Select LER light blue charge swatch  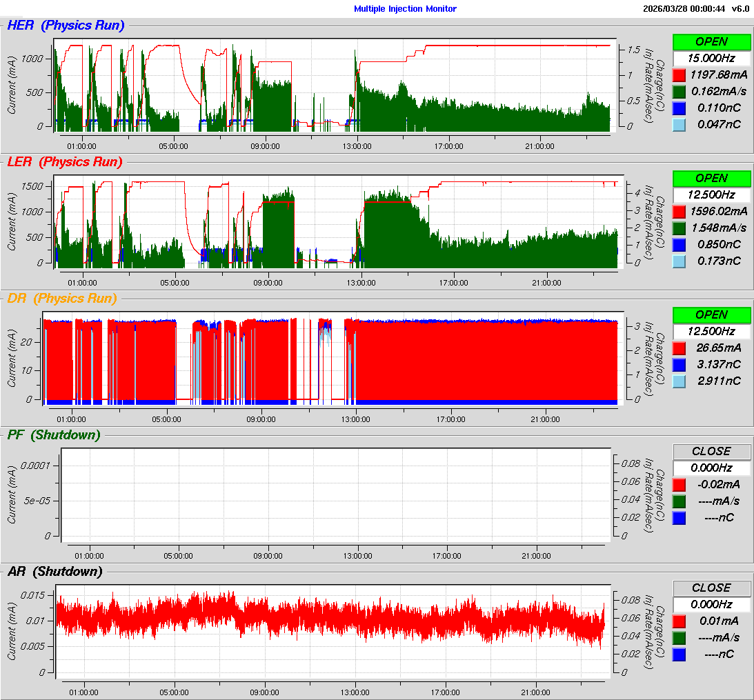click(679, 261)
